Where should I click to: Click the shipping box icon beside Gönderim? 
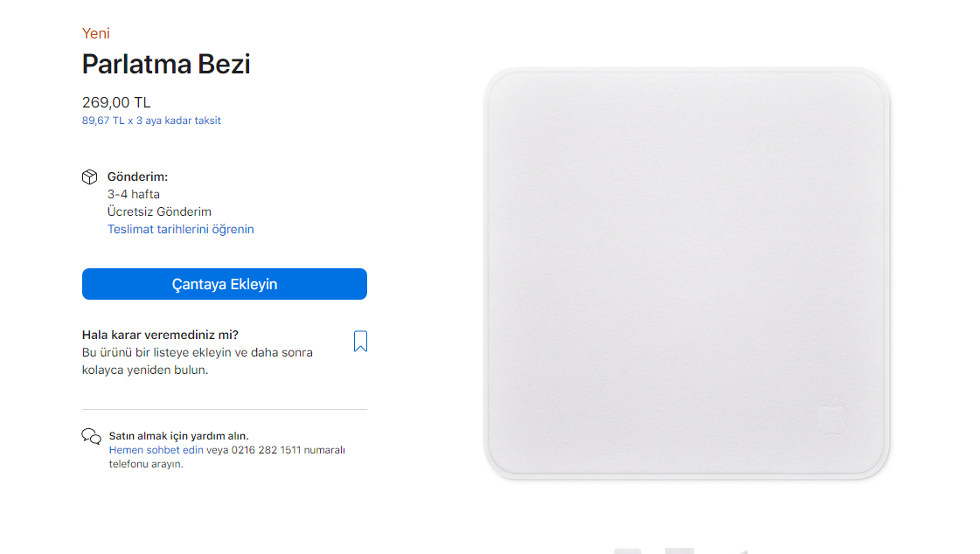click(x=89, y=177)
